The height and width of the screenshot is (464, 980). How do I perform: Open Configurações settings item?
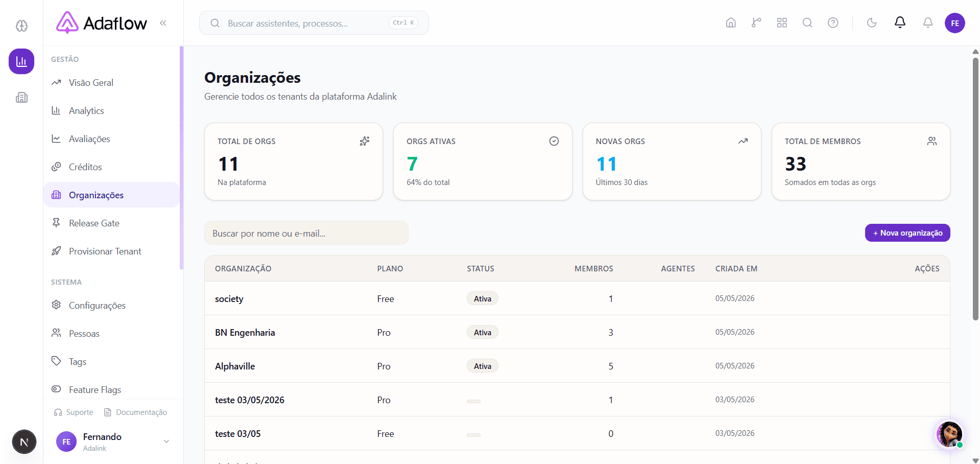pos(111,305)
